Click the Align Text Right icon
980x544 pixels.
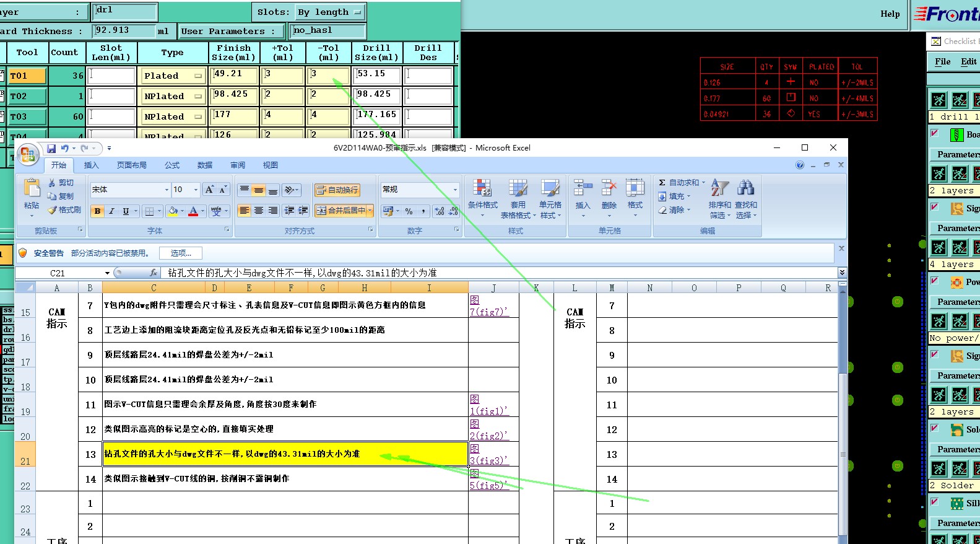[x=273, y=211]
